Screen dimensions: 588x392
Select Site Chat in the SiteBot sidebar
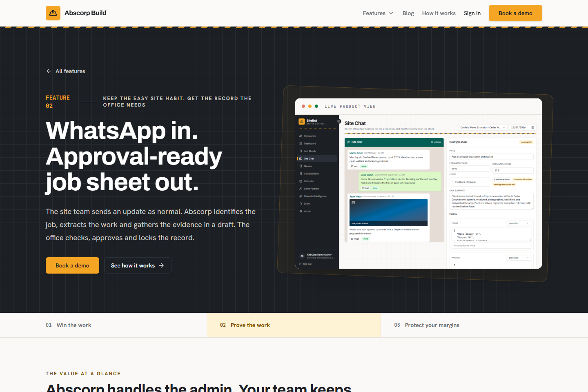tap(317, 158)
